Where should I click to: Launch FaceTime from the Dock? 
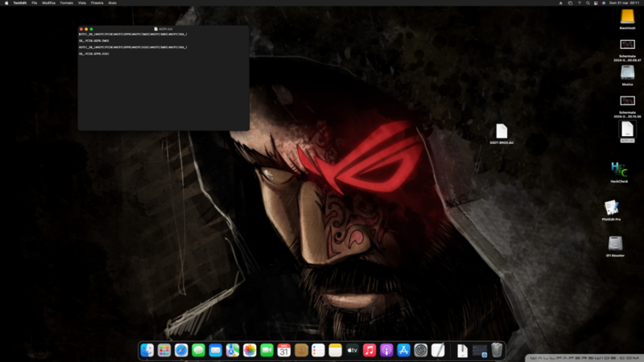click(x=267, y=351)
